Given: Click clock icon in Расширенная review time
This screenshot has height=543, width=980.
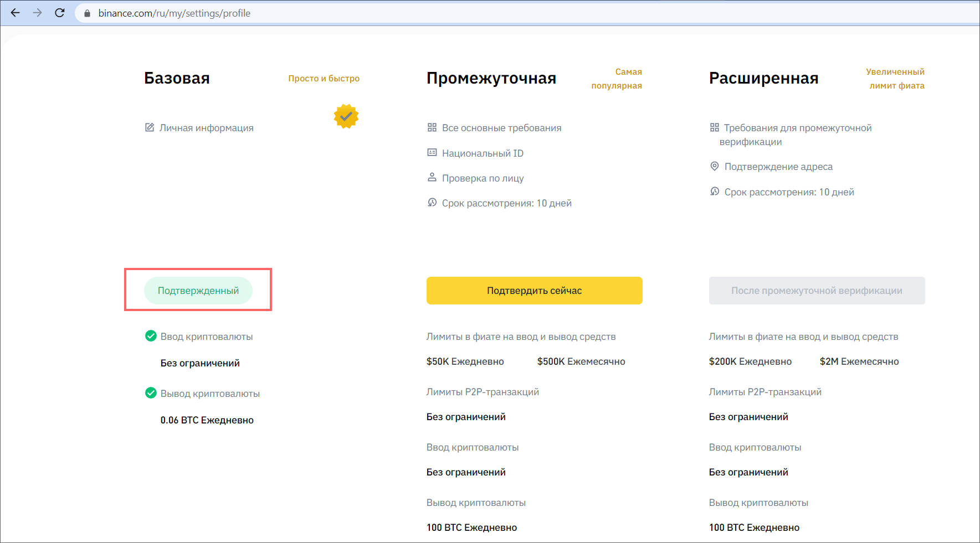Looking at the screenshot, I should 715,191.
